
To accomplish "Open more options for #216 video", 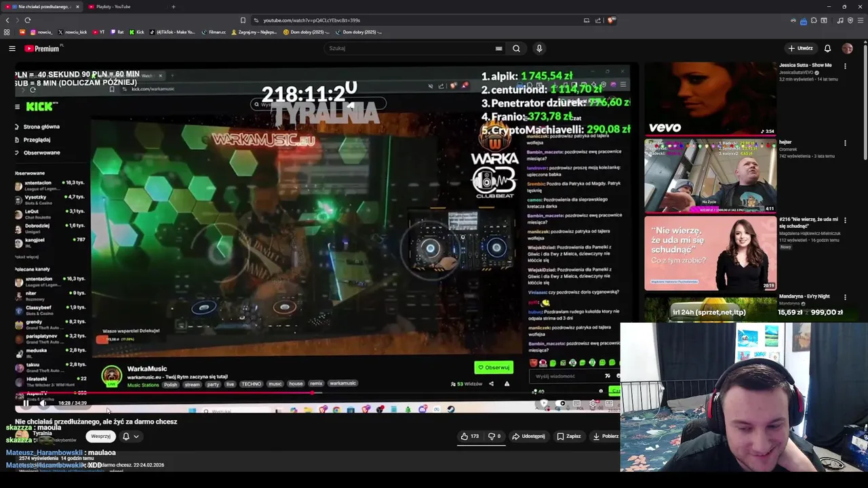I will (x=845, y=220).
